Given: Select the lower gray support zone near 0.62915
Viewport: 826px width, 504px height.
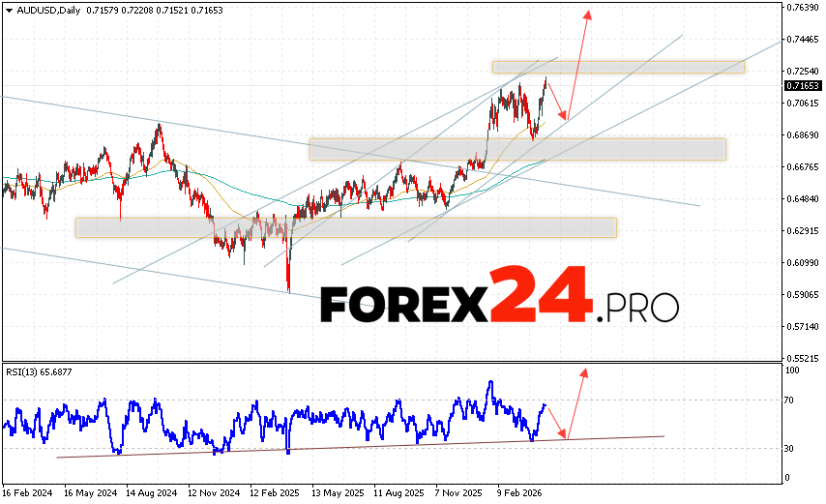Looking at the screenshot, I should click(345, 226).
